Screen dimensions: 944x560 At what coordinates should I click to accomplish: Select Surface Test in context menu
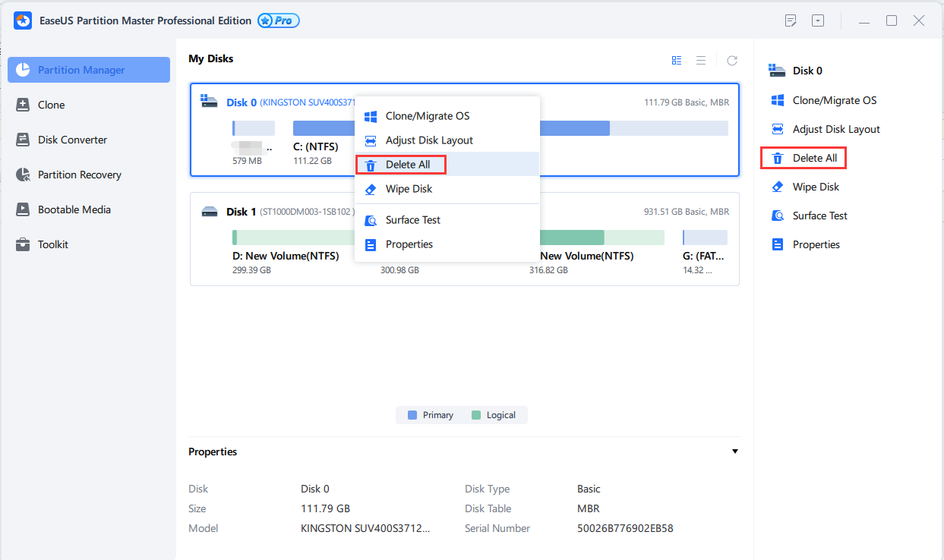pos(412,220)
